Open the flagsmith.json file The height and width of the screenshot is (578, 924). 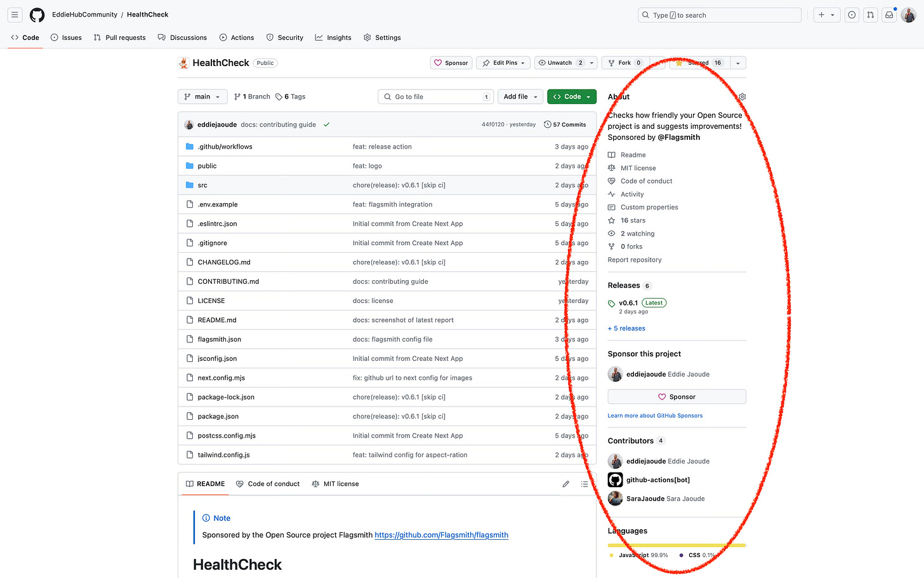click(220, 339)
